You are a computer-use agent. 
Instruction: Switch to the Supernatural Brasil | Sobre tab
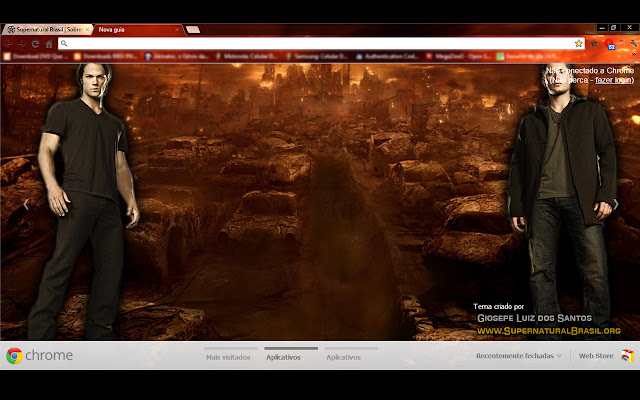pyautogui.click(x=46, y=29)
